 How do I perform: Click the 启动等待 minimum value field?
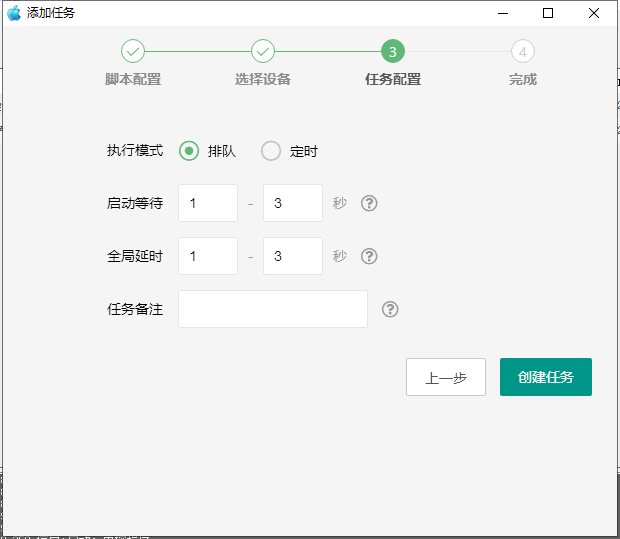pyautogui.click(x=208, y=203)
